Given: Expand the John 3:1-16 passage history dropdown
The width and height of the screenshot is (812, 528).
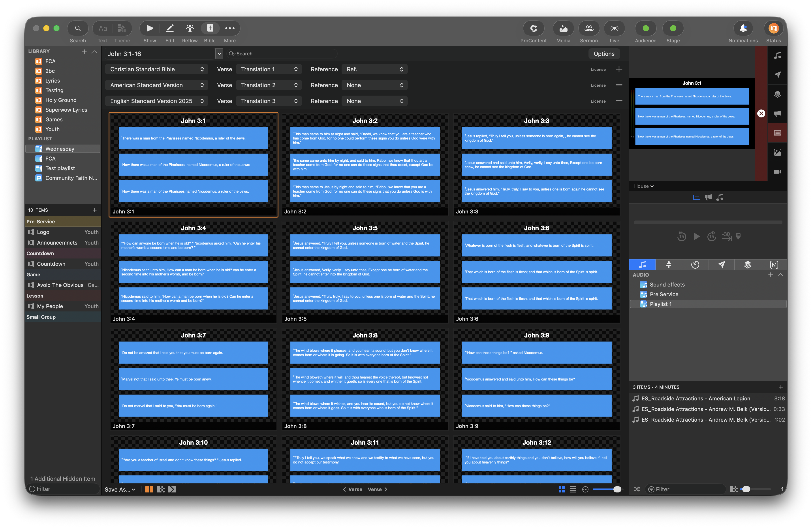Looking at the screenshot, I should click(x=219, y=54).
